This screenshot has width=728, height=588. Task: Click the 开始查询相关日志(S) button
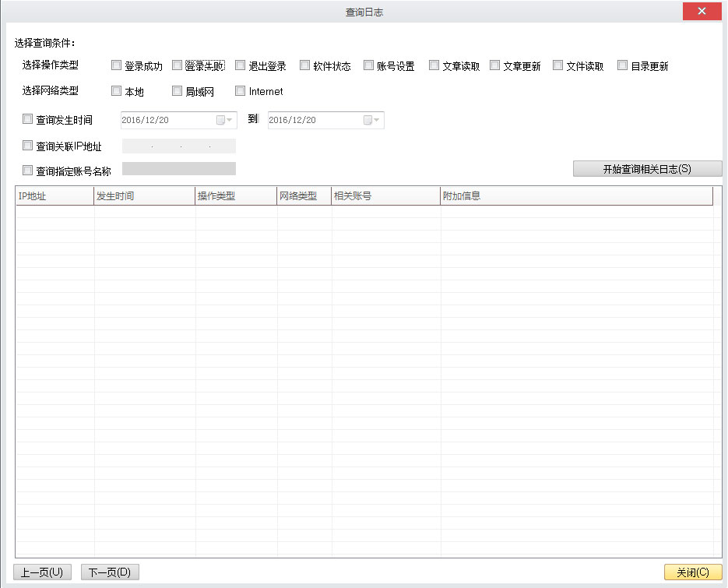(x=647, y=169)
